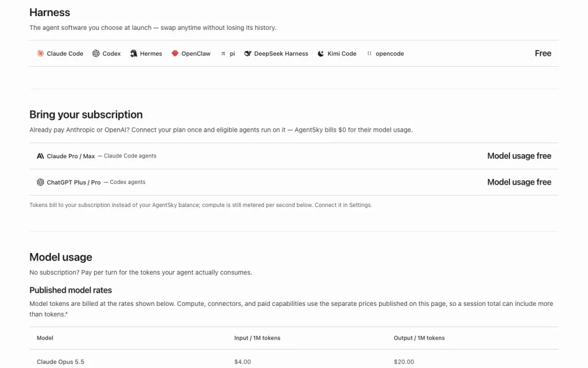Select the DeepSeek Harness label
The image size is (588, 368).
coord(281,53)
